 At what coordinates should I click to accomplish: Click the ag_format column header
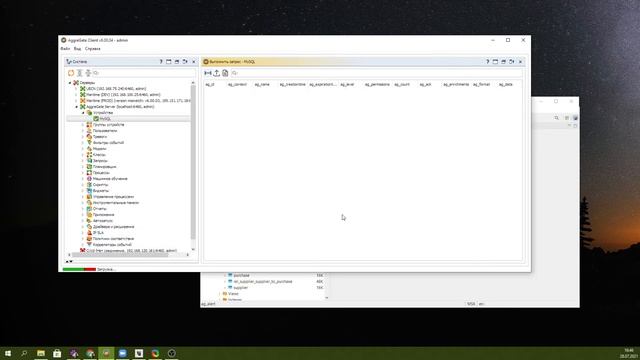482,84
